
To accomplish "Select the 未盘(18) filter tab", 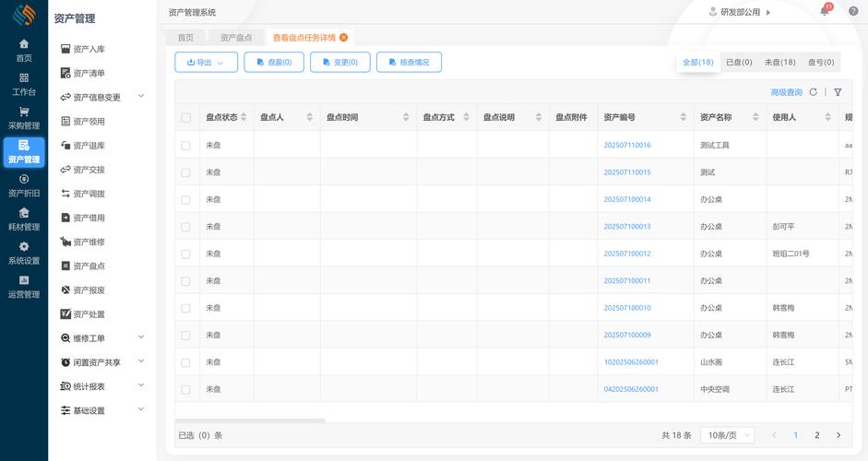I will pos(780,62).
